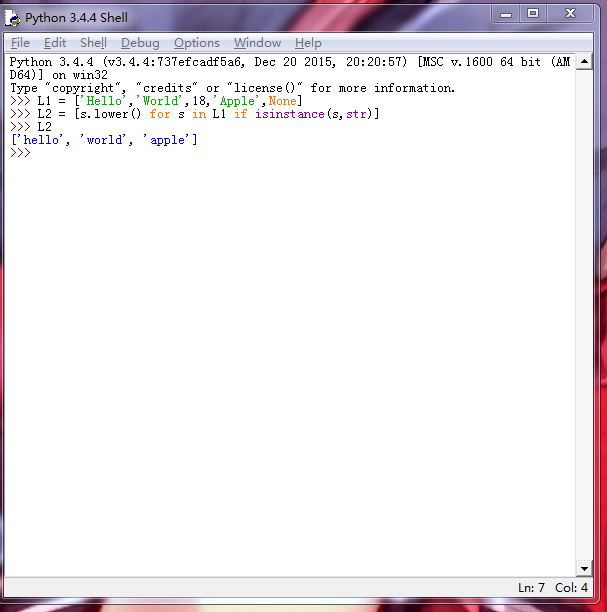Open the Edit menu
This screenshot has height=612, width=607.
click(x=55, y=43)
